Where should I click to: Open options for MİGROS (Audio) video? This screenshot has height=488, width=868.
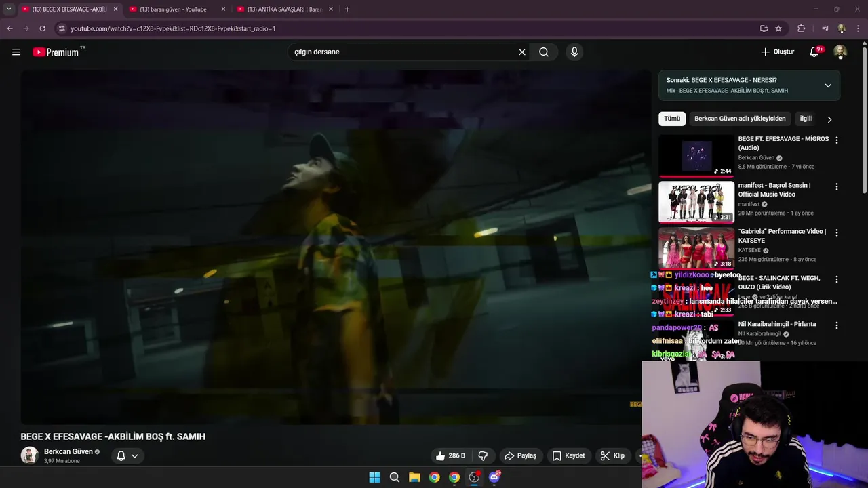(836, 140)
